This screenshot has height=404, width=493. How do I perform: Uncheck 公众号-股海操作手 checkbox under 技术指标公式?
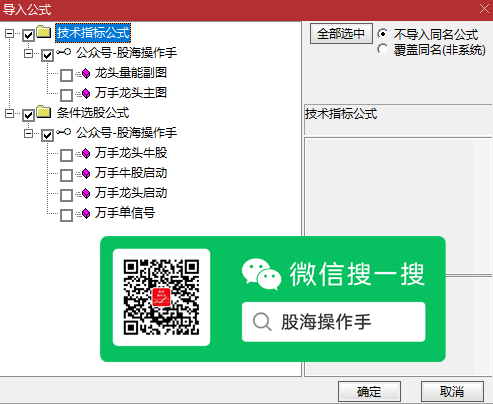pyautogui.click(x=47, y=55)
